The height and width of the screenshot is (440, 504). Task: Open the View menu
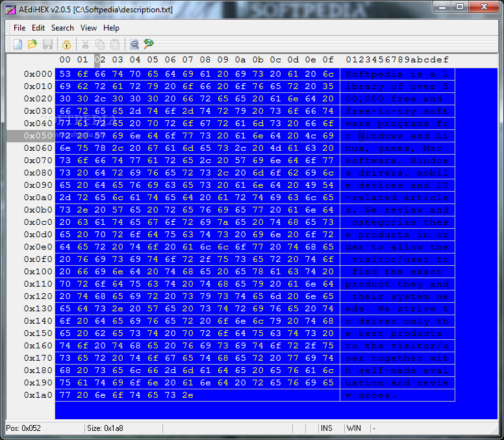coord(88,28)
